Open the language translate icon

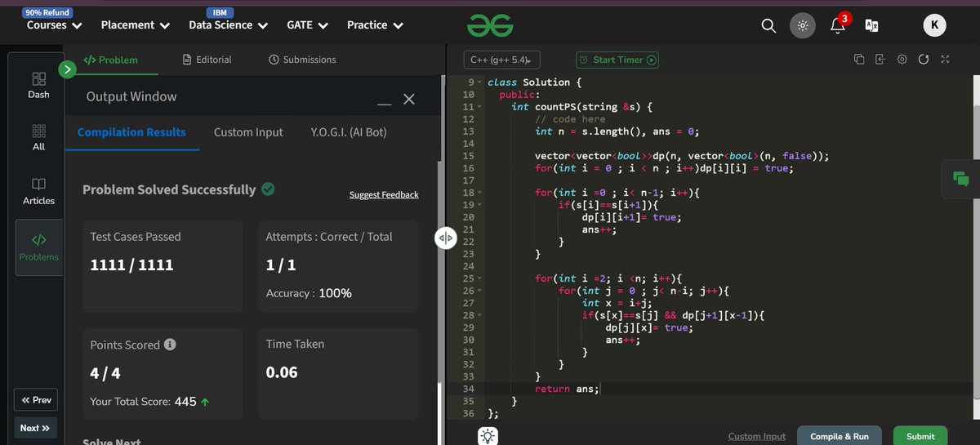coord(872,26)
